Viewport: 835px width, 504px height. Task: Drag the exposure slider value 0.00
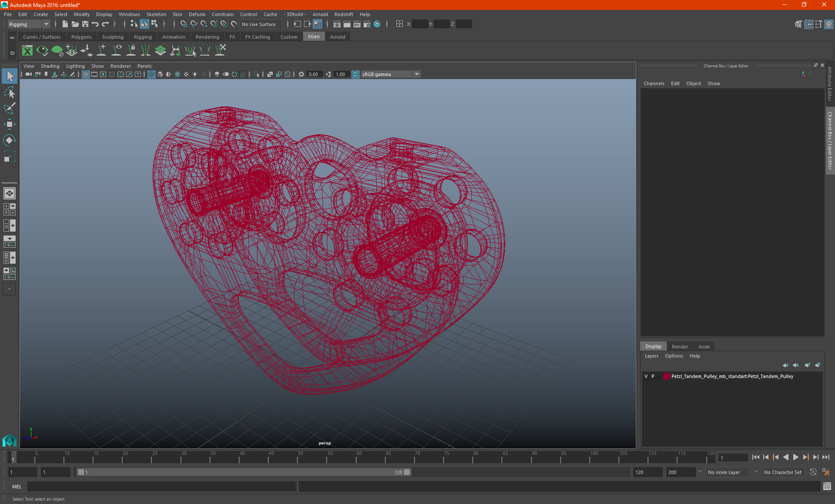point(313,74)
